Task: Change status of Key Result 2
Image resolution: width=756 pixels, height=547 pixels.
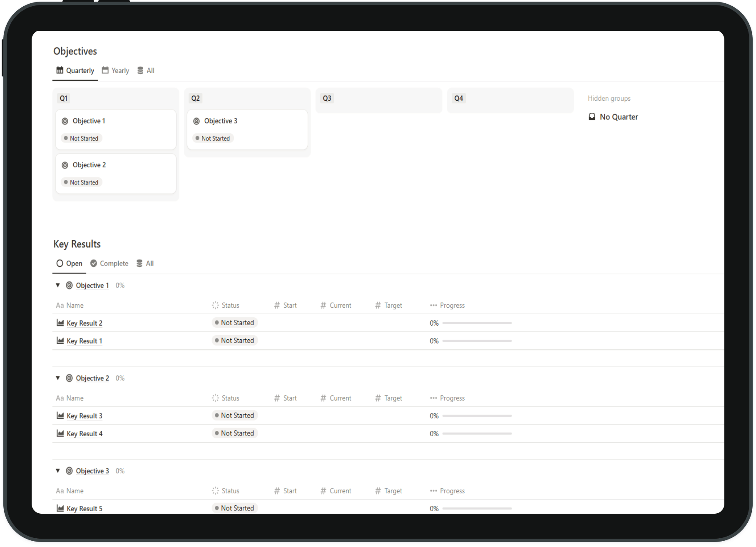Action: pyautogui.click(x=235, y=323)
